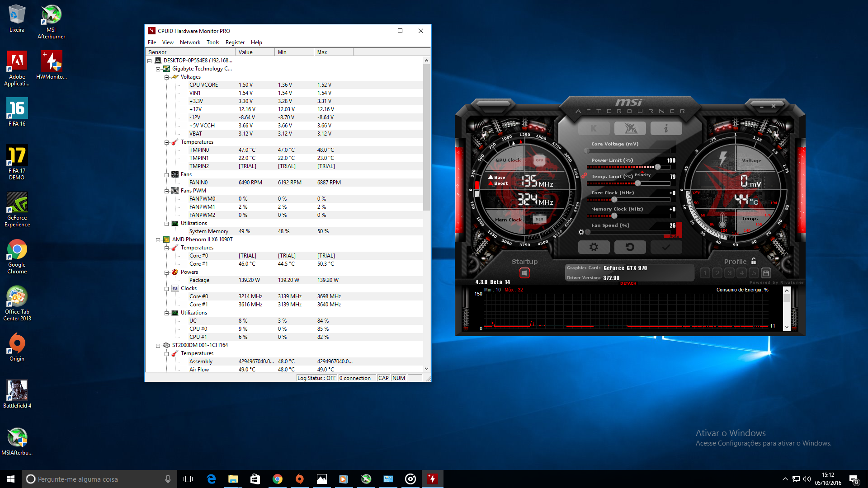Collapse the Powers group
This screenshot has width=868, height=488.
166,272
